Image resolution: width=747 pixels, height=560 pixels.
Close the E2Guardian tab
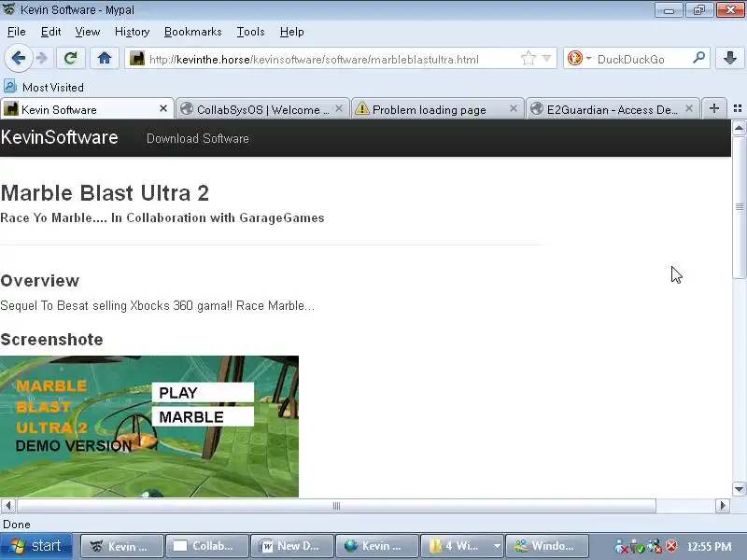(689, 108)
